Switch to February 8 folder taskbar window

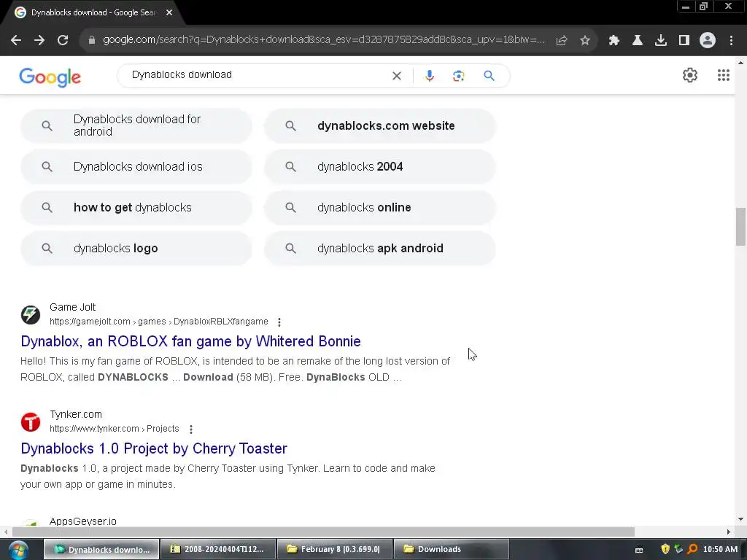[x=335, y=549]
